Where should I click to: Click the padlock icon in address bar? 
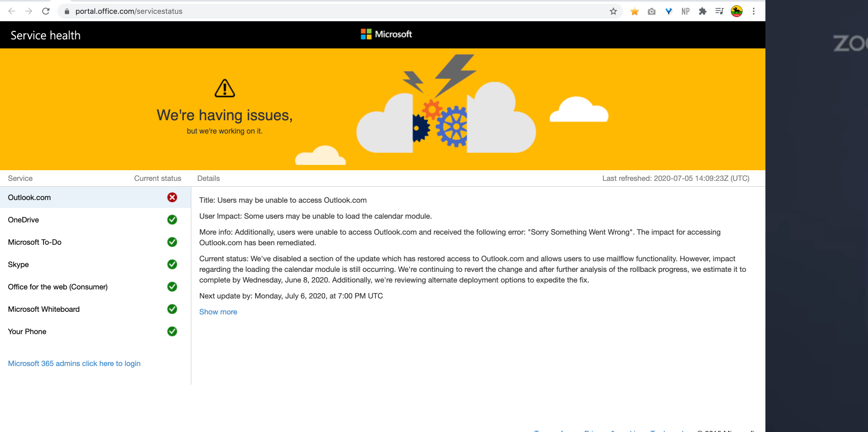66,11
